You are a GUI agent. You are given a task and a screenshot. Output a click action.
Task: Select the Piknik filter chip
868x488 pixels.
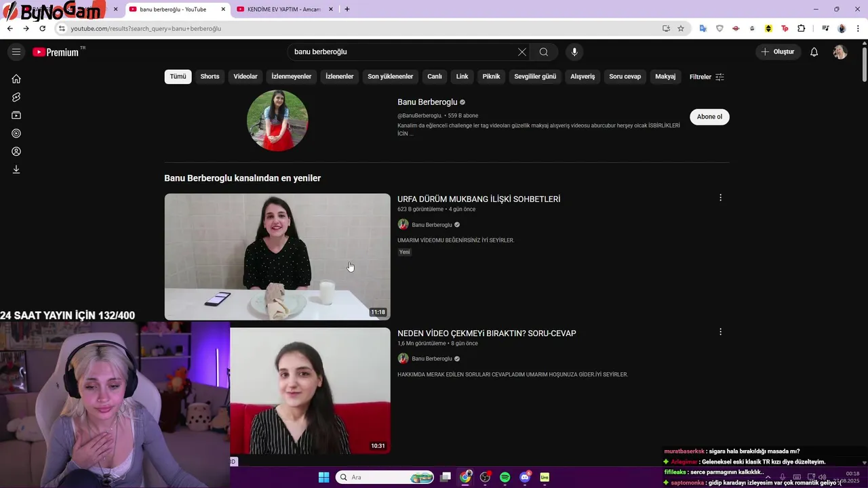coord(491,77)
